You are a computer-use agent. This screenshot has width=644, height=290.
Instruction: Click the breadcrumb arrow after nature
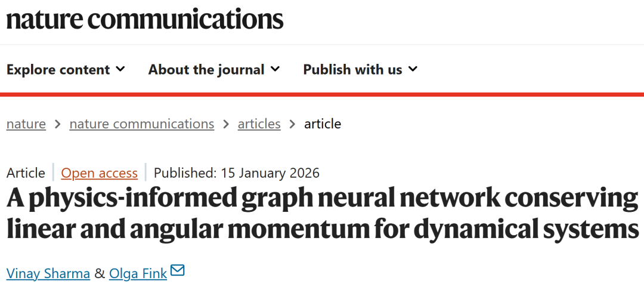[58, 124]
